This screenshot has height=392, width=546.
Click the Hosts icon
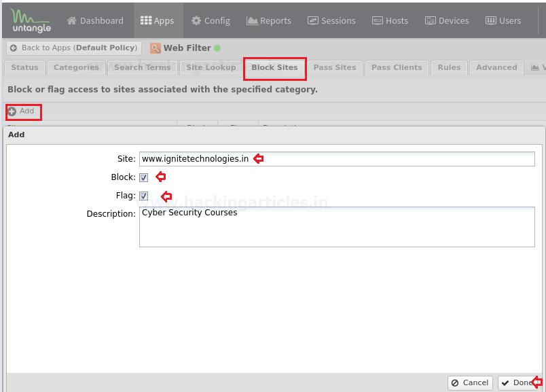(378, 20)
